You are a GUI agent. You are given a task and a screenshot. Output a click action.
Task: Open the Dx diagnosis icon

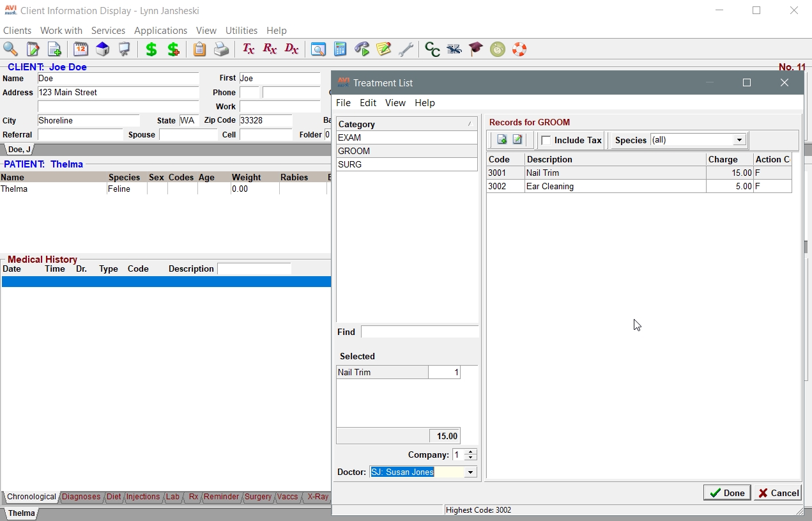click(291, 49)
